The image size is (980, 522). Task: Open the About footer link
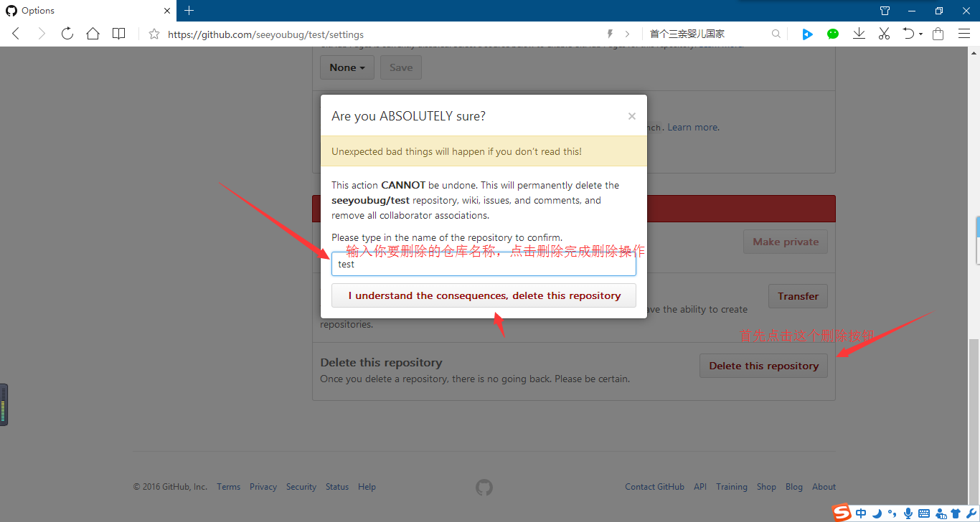(824, 487)
